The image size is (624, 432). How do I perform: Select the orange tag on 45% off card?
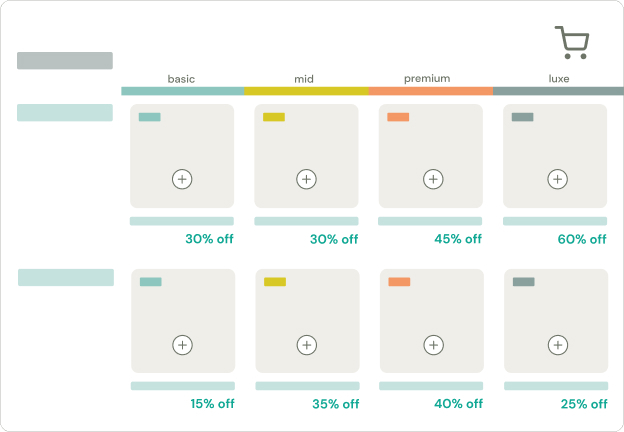(x=398, y=117)
